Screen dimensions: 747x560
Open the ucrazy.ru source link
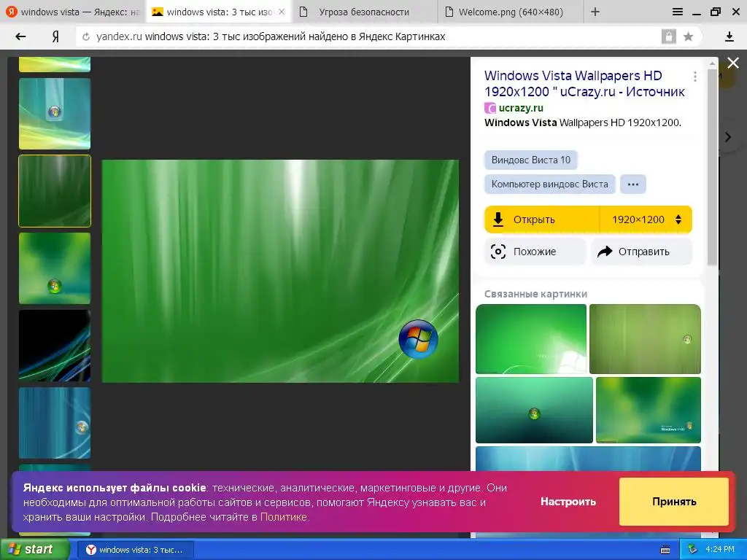click(x=521, y=108)
